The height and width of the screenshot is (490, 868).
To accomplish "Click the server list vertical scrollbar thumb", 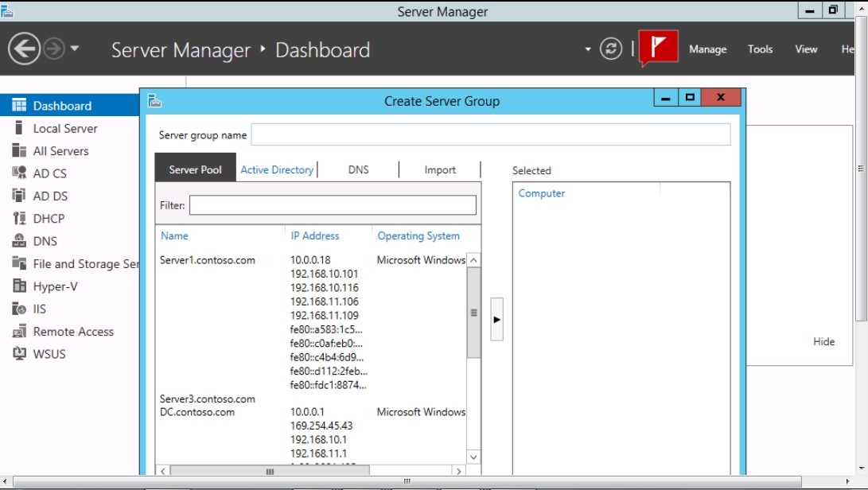I will [473, 313].
